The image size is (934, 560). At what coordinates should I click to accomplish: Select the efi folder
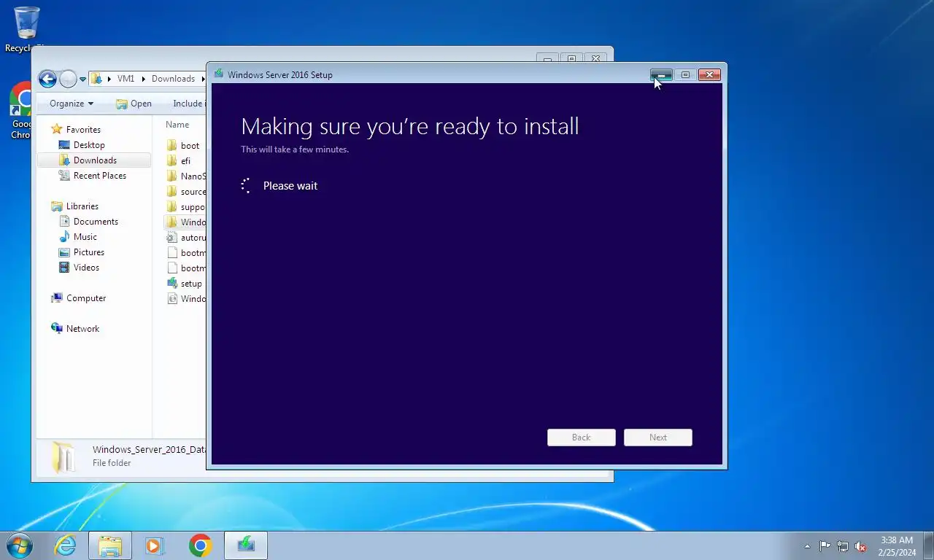coord(185,161)
